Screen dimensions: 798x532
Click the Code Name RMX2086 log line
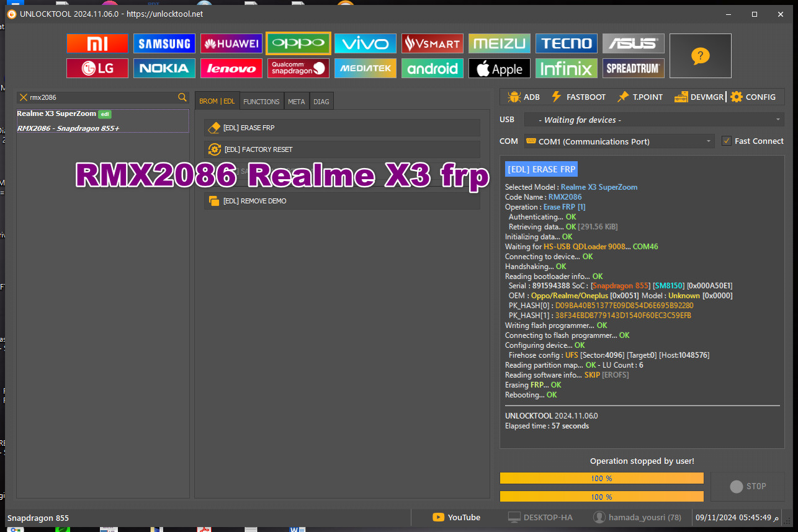point(544,197)
